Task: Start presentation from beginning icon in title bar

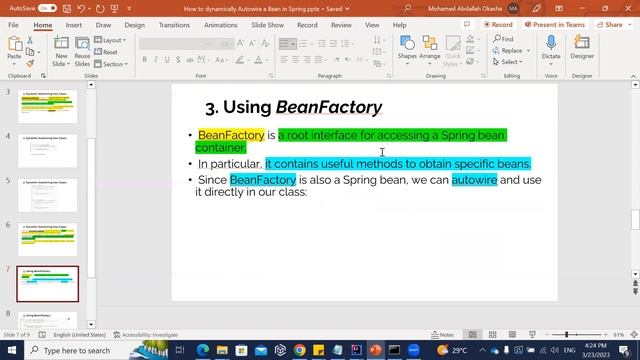Action: coord(115,9)
